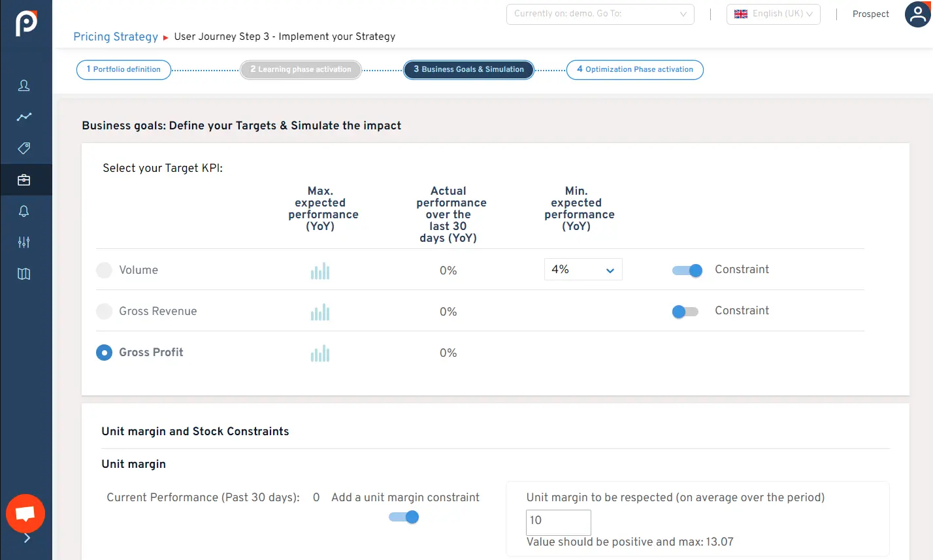Turn off the unit margin constraint toggle
Screen dimensions: 933x560
(x=404, y=517)
